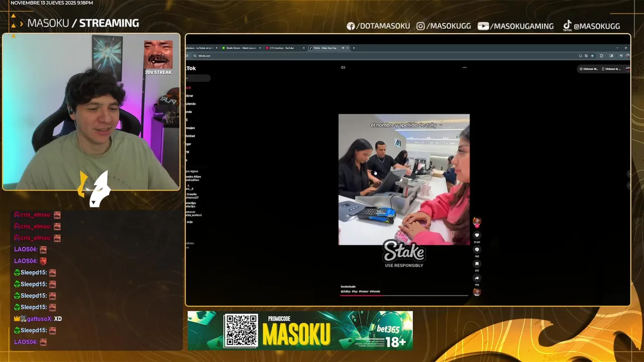Open the browser side panel icon
The height and width of the screenshot is (362, 644).
pyautogui.click(x=611, y=56)
